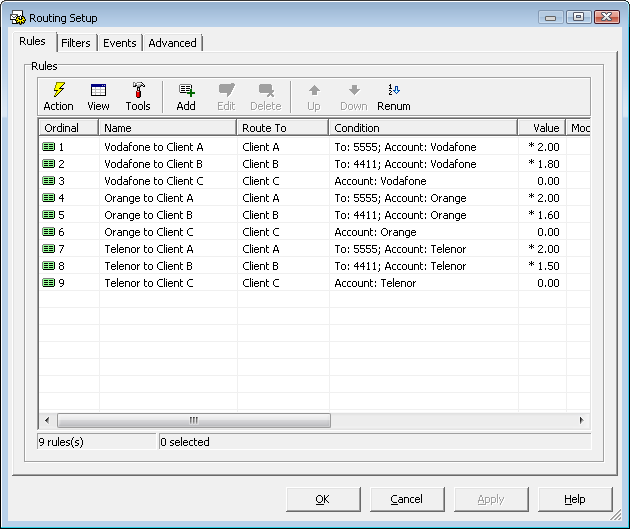
Task: Click the View toolbar icon
Action: tap(98, 96)
